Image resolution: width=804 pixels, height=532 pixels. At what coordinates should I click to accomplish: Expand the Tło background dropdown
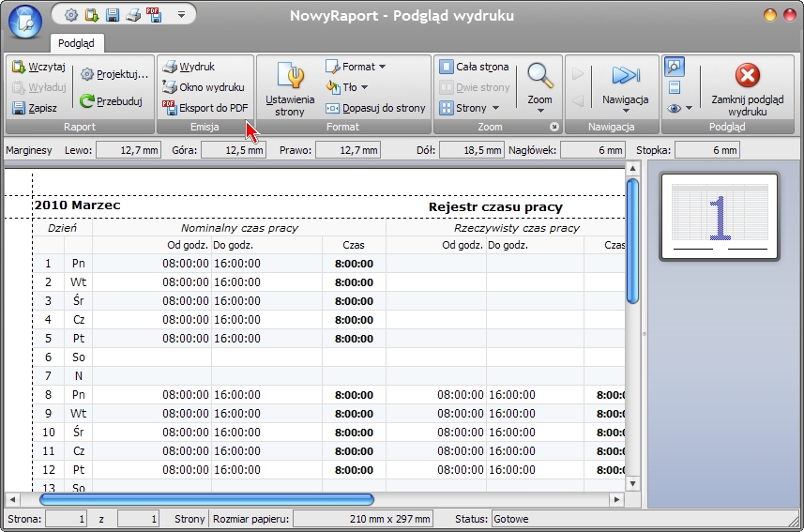(347, 87)
